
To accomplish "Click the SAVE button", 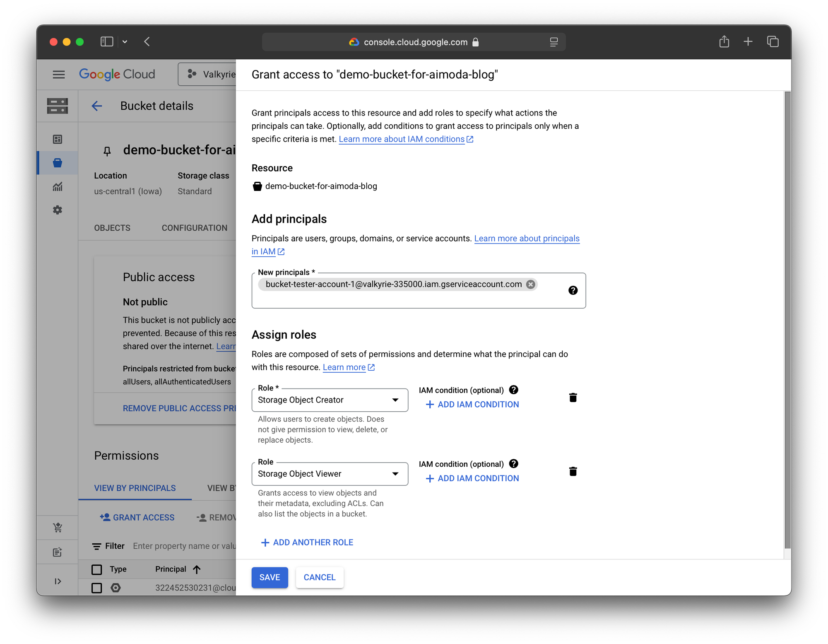I will click(270, 577).
